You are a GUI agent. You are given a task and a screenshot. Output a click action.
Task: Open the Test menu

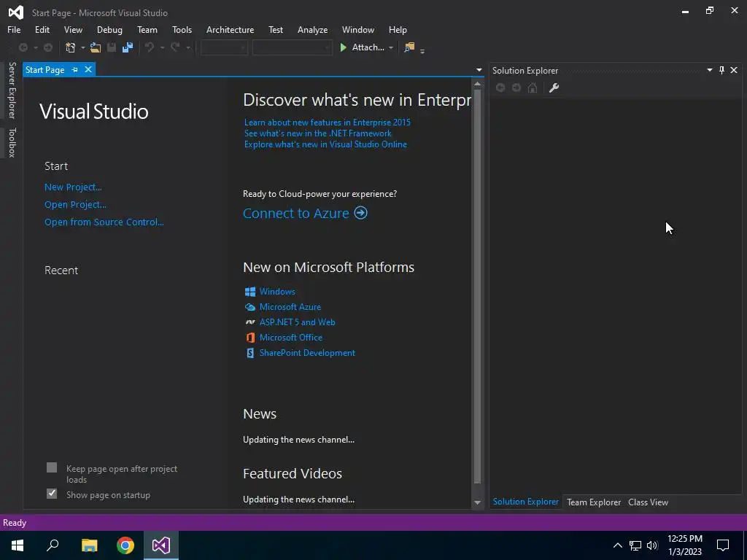point(275,29)
